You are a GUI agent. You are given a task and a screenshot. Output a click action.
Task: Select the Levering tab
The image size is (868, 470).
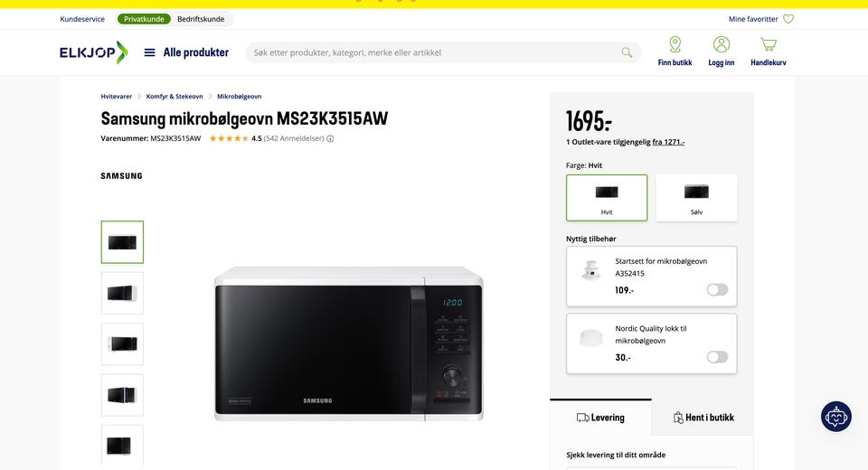(x=600, y=418)
